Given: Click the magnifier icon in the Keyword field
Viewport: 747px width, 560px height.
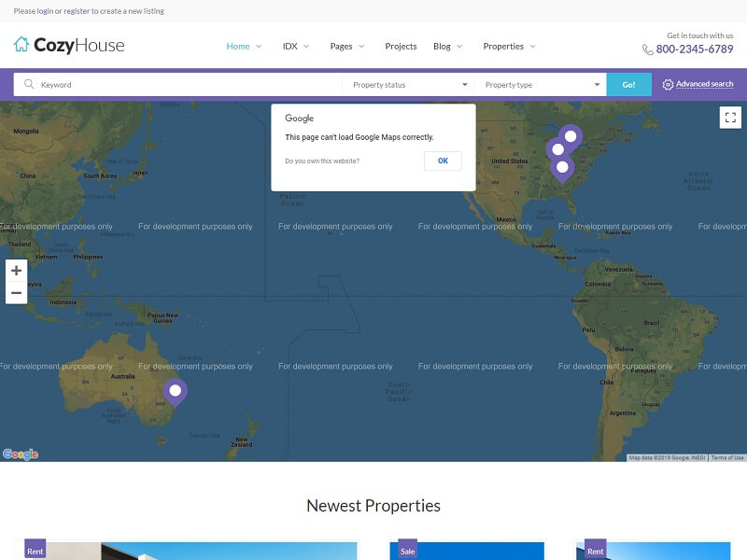Looking at the screenshot, I should pyautogui.click(x=29, y=84).
